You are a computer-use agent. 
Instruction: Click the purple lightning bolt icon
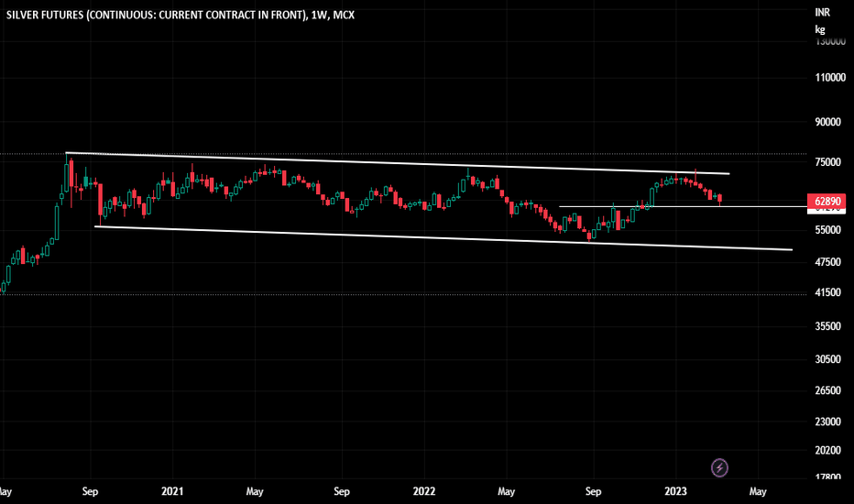719,467
